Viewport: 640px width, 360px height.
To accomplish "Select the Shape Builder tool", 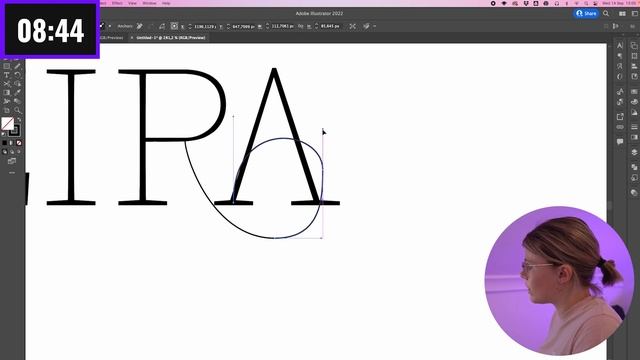I will [17, 84].
